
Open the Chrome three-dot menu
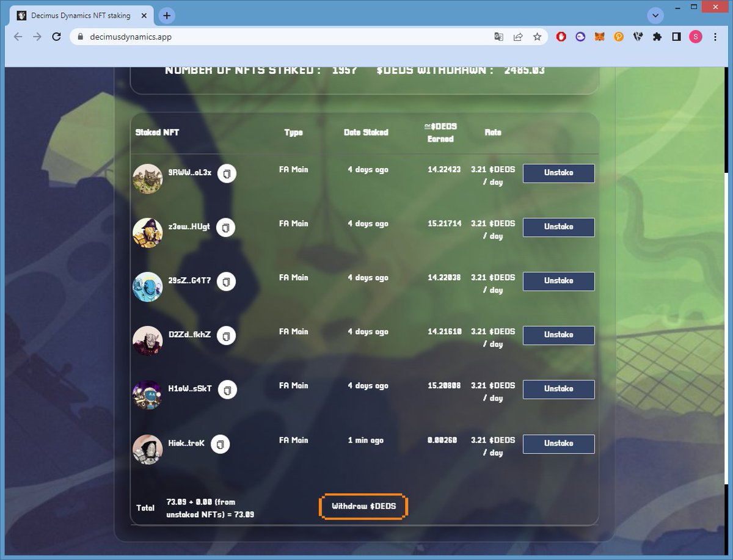pyautogui.click(x=715, y=37)
